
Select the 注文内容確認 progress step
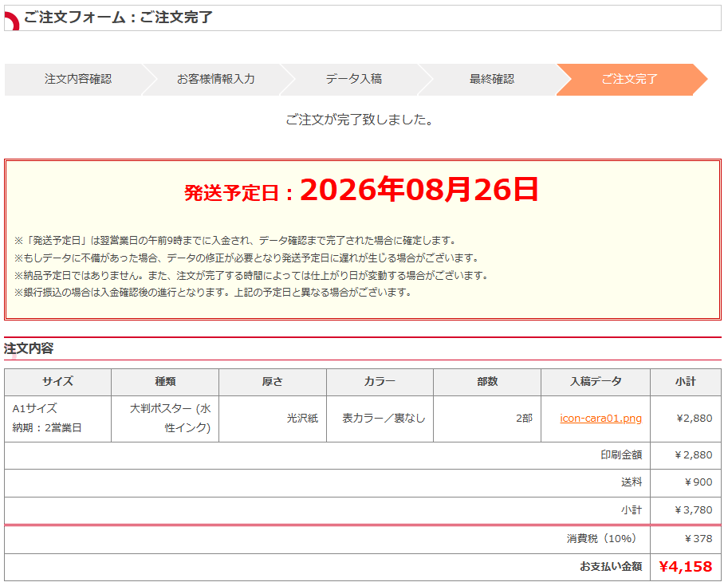click(x=78, y=80)
